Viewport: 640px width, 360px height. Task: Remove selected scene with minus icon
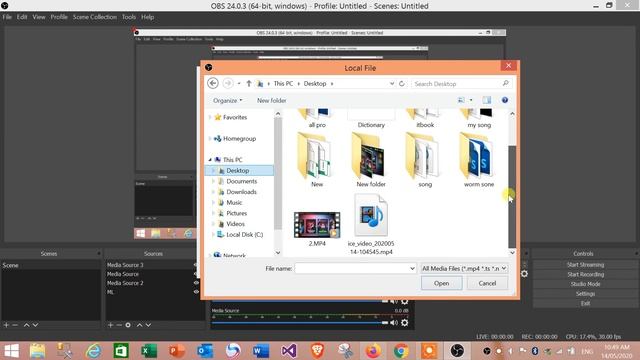coord(15,325)
